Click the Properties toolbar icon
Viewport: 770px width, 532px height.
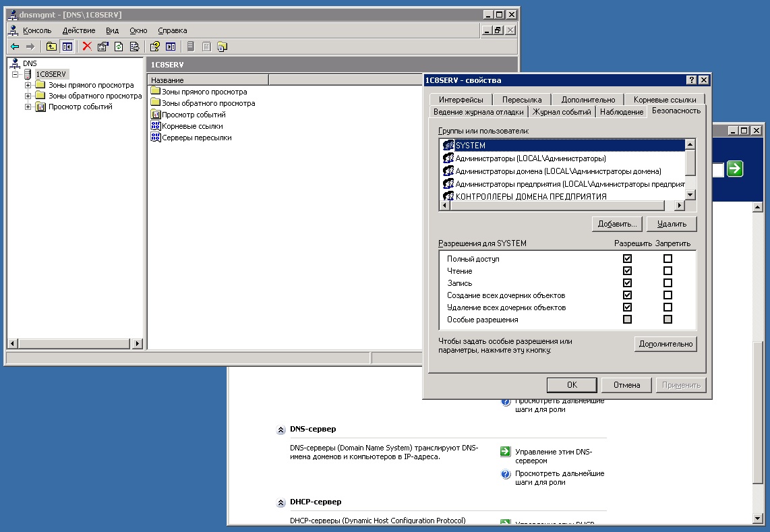pos(102,47)
